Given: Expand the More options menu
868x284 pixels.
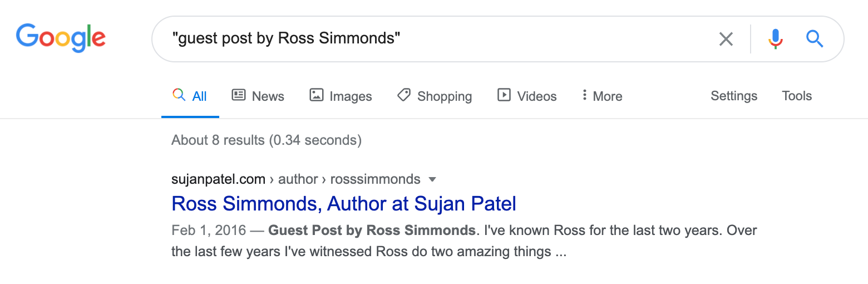Looking at the screenshot, I should 601,96.
